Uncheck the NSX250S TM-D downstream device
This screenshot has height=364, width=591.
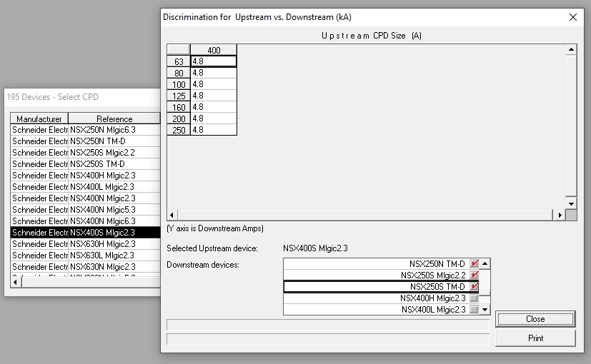[x=474, y=286]
